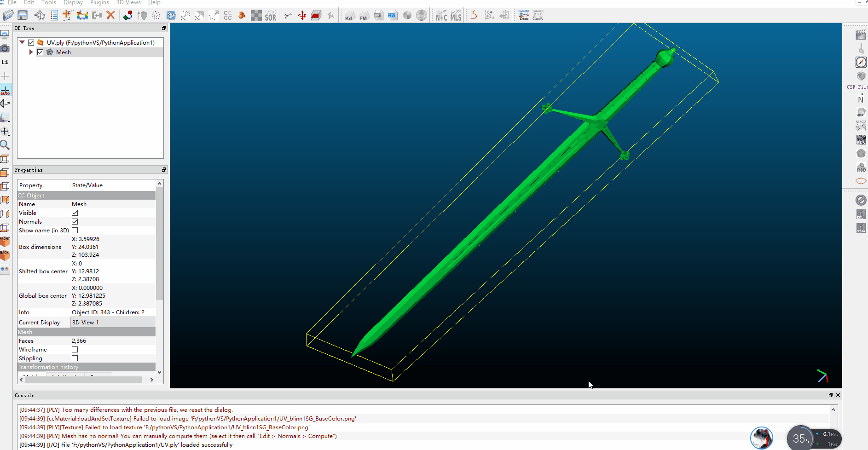868x450 pixels.
Task: Expand the Mesh tree node arrow
Action: pos(31,52)
